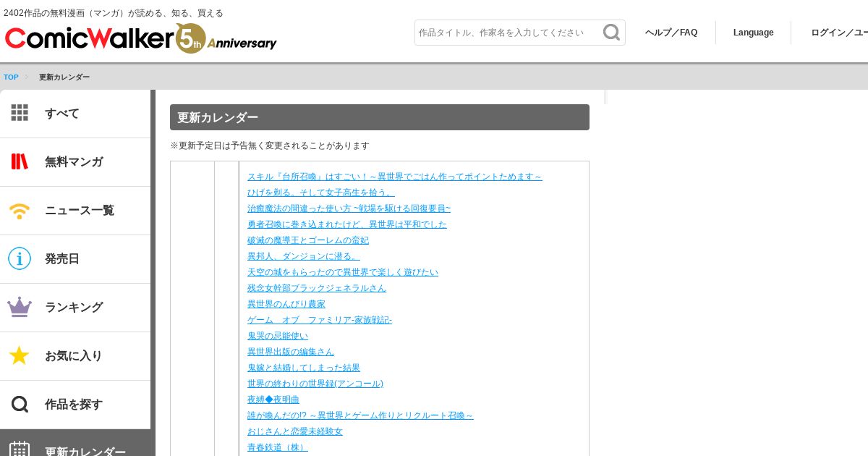Open 青春鉄道（株） link
The image size is (868, 456).
[278, 447]
